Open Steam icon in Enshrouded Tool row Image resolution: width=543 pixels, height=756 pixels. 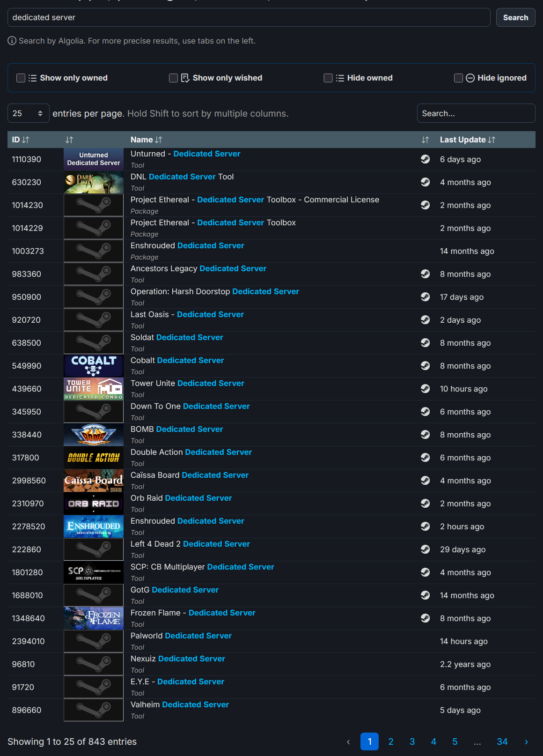coord(425,526)
